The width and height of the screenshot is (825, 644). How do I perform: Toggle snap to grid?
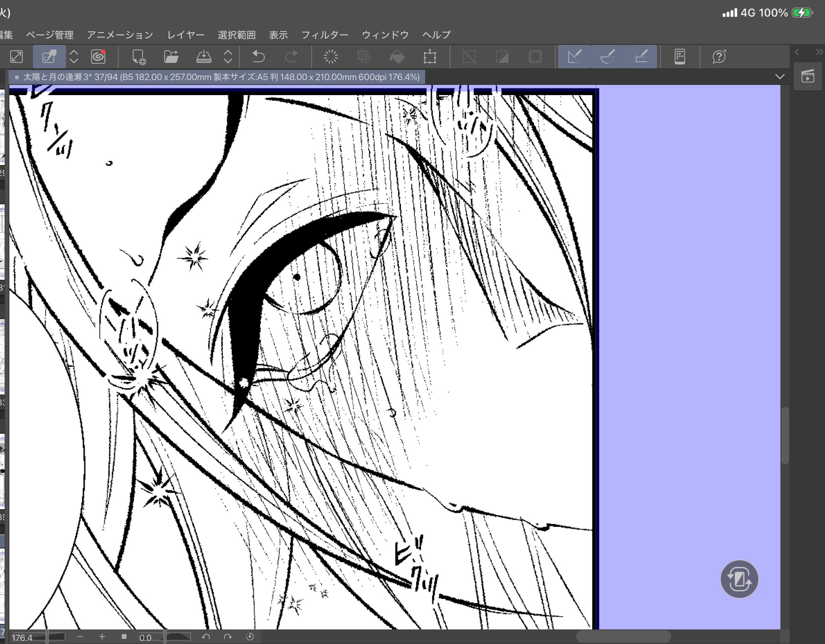click(641, 57)
